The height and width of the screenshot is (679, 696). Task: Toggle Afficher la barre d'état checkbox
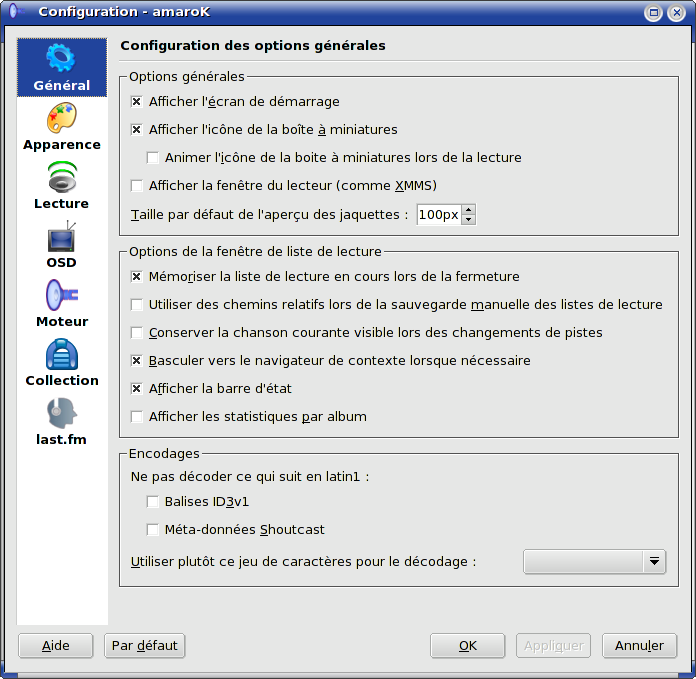[137, 389]
